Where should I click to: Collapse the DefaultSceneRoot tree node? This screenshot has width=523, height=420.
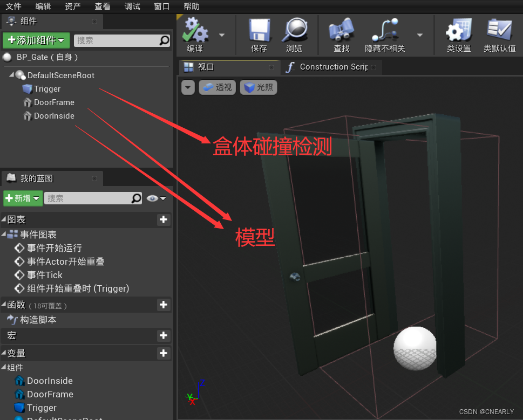[x=12, y=75]
